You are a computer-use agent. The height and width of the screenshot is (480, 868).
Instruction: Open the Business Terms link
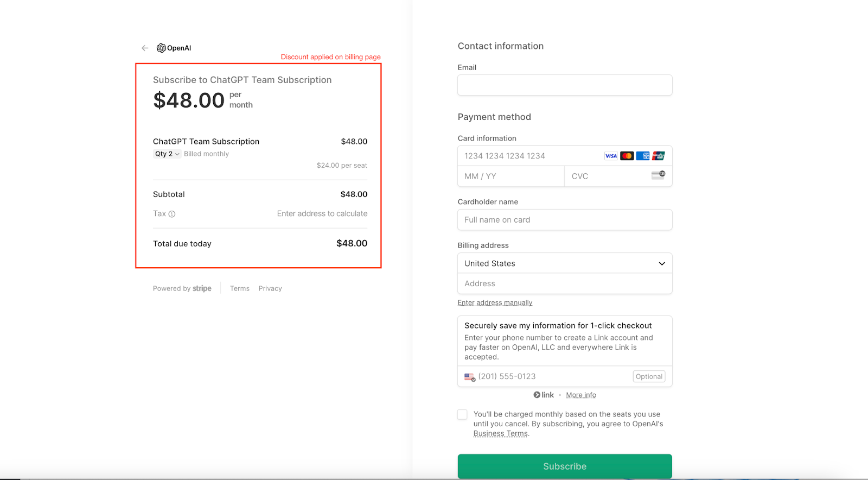click(500, 434)
